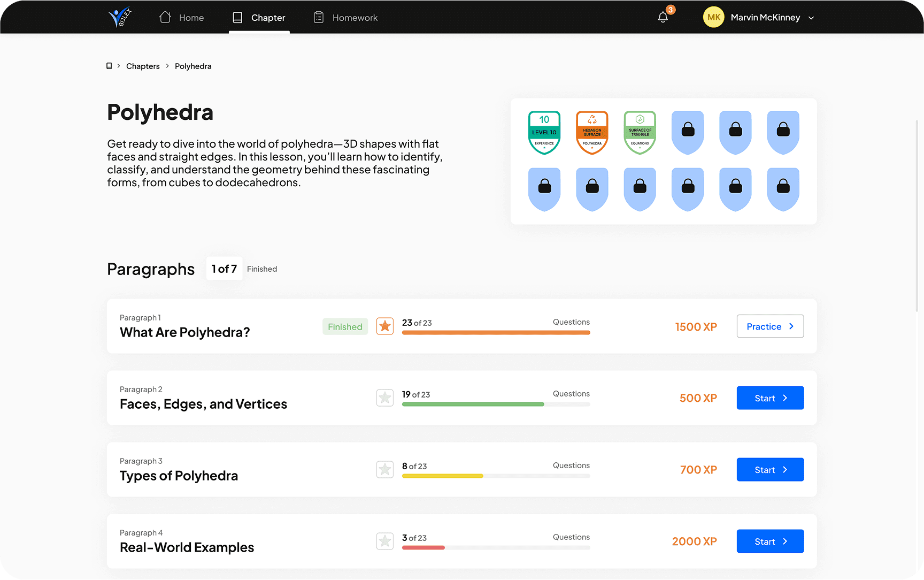924x580 pixels.
Task: Start the Types of Polyhedra paragraph
Action: 770,470
